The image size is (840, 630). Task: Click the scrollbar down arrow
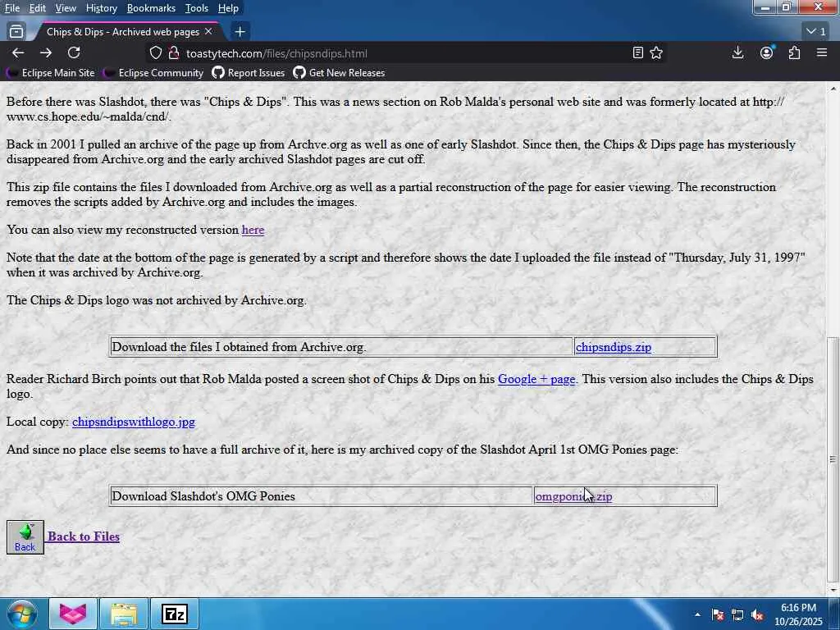[x=832, y=590]
